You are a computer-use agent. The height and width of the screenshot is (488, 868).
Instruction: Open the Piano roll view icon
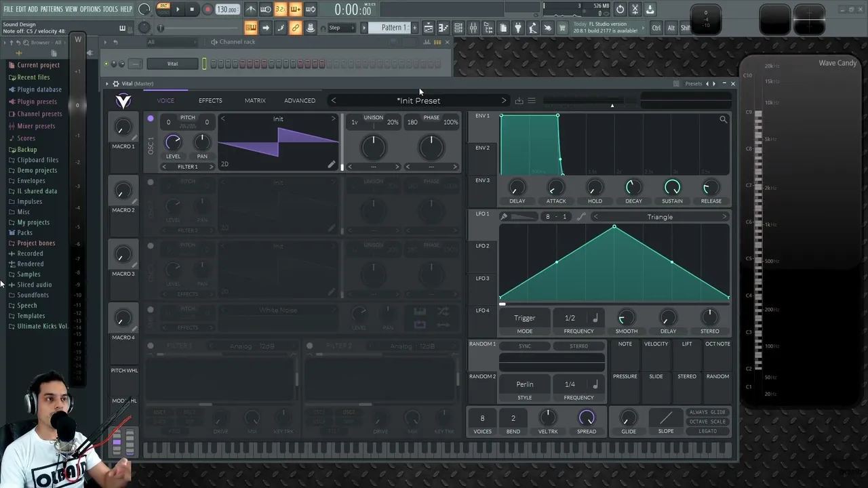pyautogui.click(x=443, y=28)
